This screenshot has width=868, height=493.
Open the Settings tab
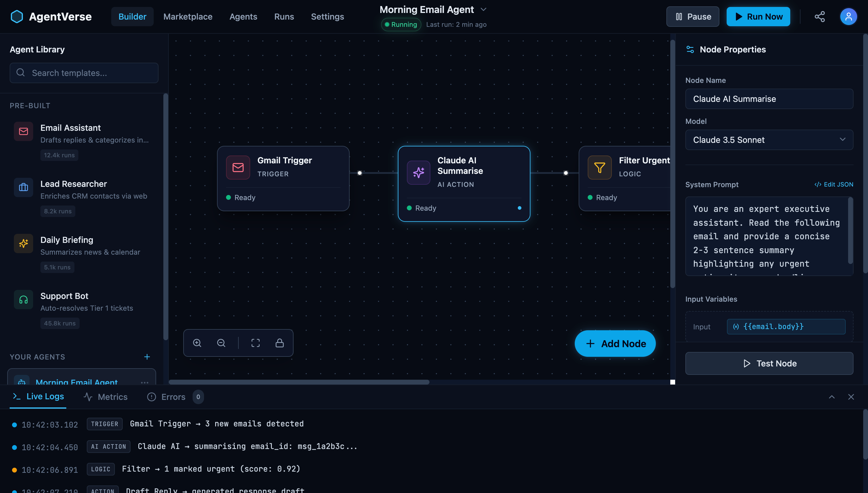tap(327, 17)
